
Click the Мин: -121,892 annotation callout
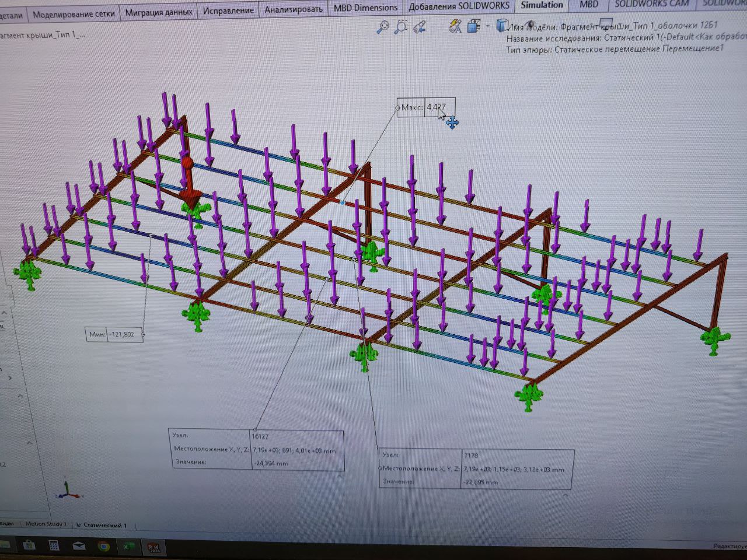(x=114, y=334)
